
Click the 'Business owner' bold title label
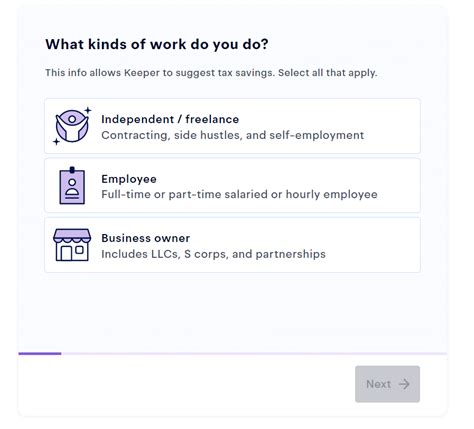coord(146,238)
